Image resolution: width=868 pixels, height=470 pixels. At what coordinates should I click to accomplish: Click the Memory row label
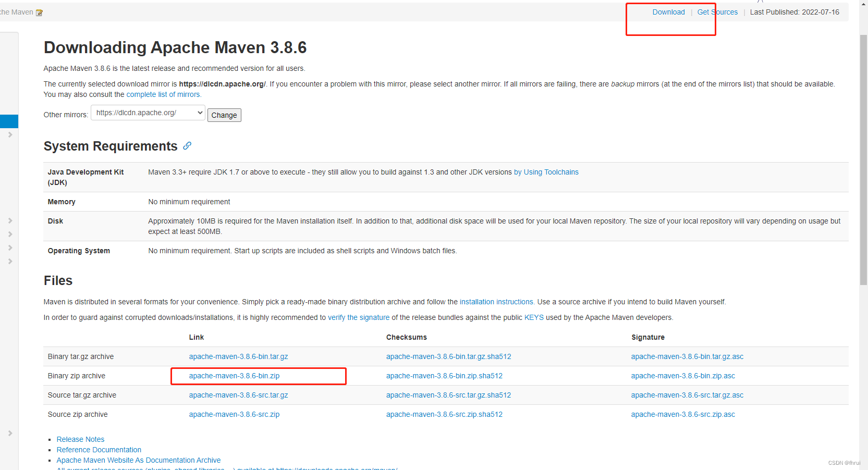pyautogui.click(x=62, y=202)
